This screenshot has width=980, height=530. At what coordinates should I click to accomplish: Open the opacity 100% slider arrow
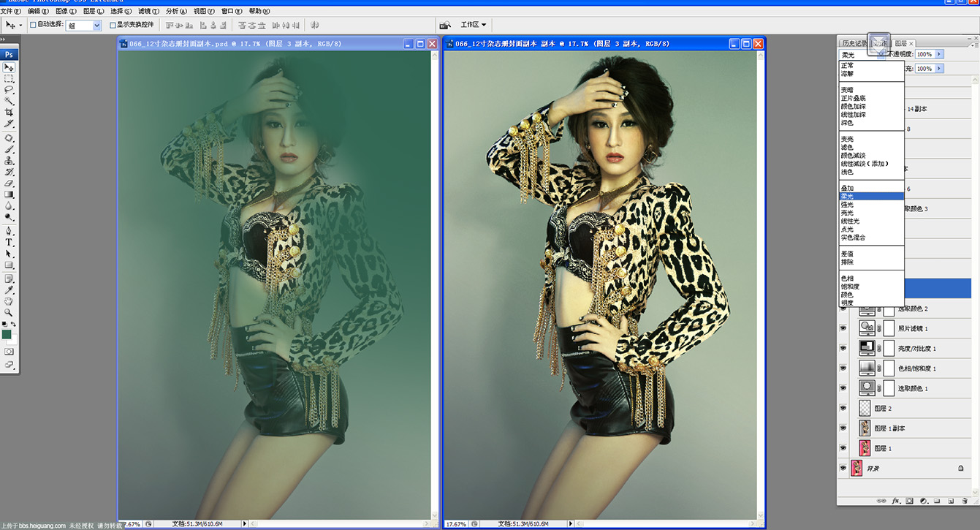(940, 54)
